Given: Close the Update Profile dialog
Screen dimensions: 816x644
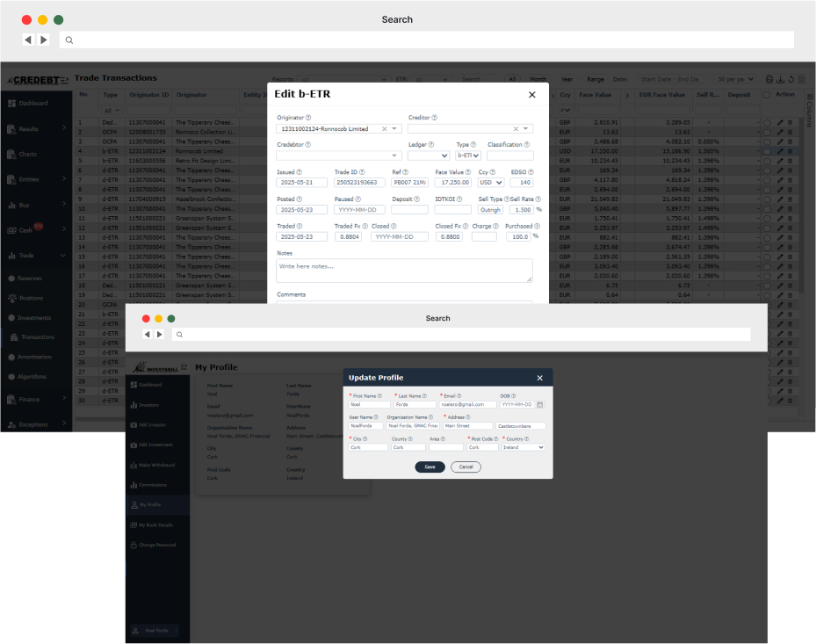Looking at the screenshot, I should tap(540, 378).
